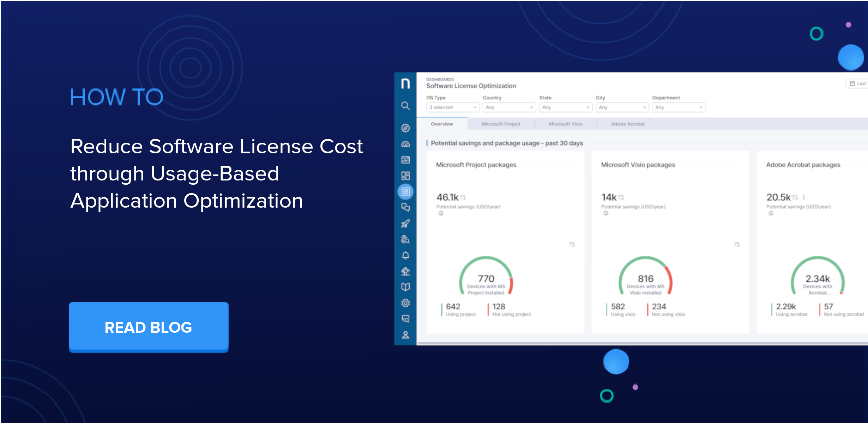This screenshot has height=423, width=868.
Task: Click the Last date range button
Action: pos(857,84)
